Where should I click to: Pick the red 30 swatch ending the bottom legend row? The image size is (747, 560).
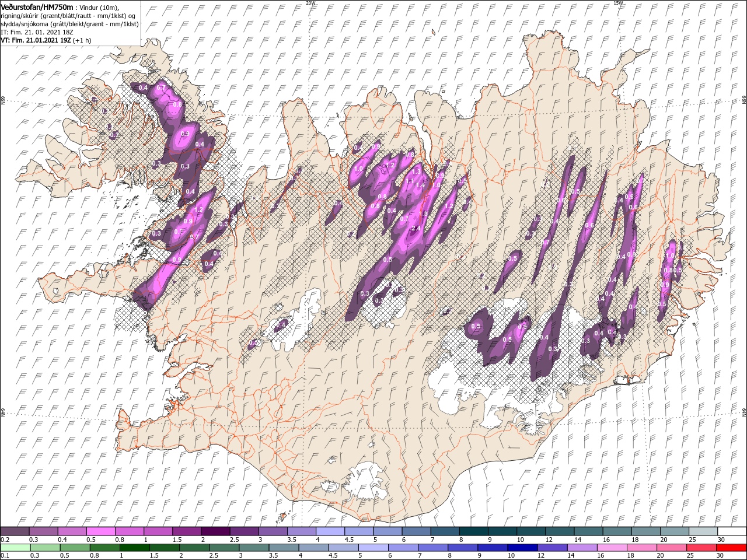coord(731,548)
